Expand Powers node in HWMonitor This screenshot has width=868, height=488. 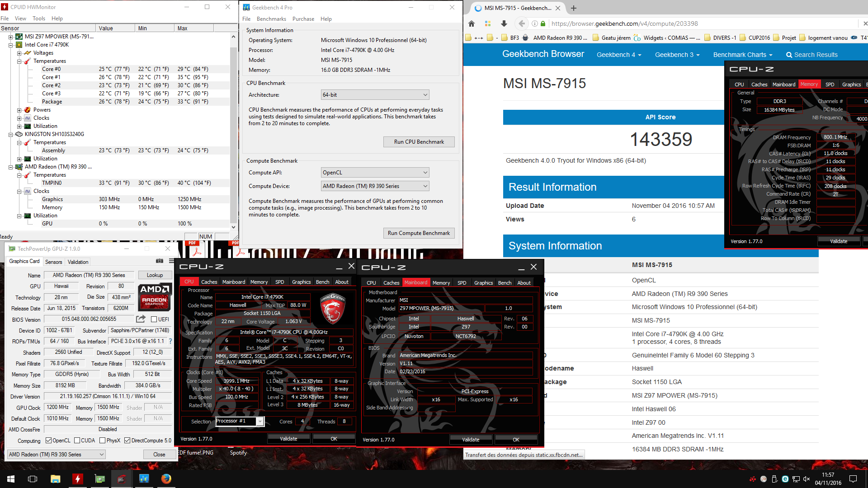click(19, 110)
